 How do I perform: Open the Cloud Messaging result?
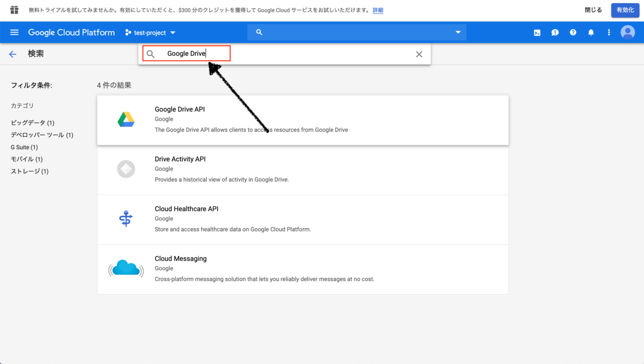(x=303, y=269)
